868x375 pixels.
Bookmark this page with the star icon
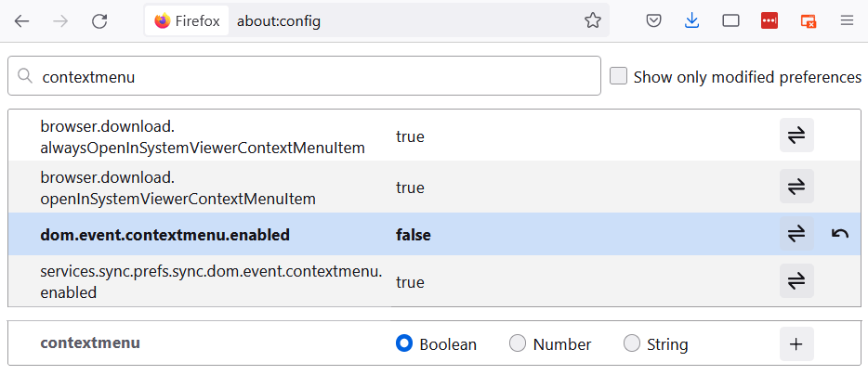[x=593, y=20]
